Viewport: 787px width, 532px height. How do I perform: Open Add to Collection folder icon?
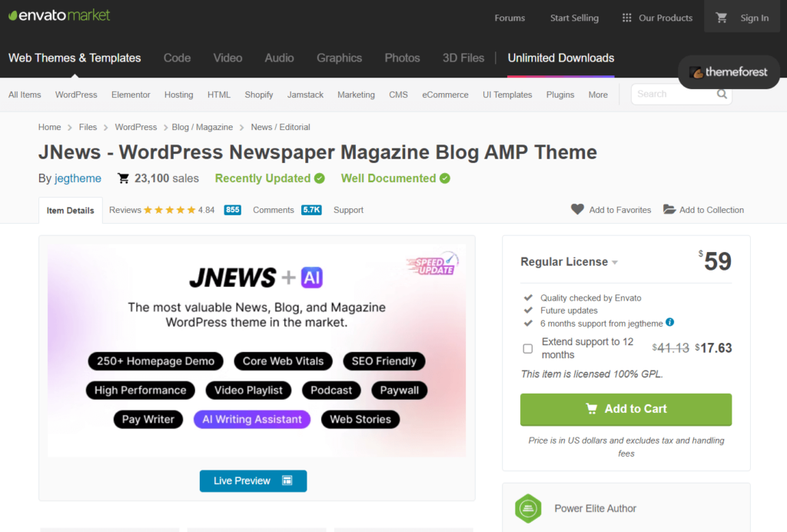[667, 209]
